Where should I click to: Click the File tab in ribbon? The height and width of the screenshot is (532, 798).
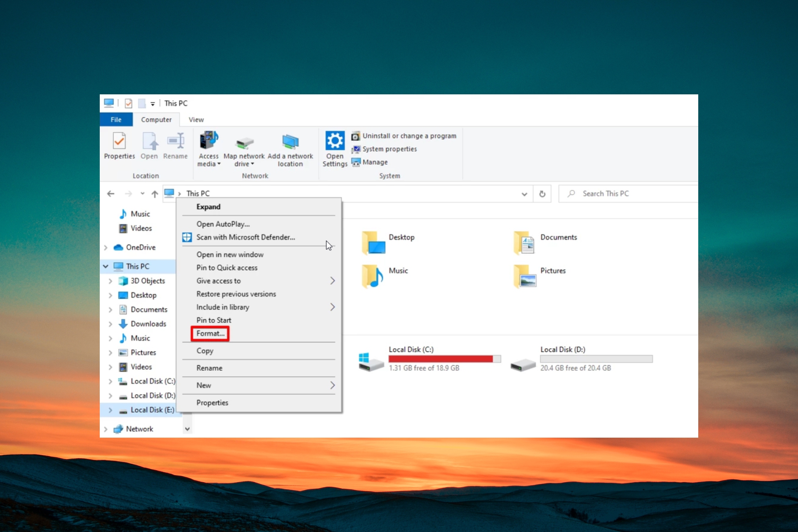point(116,119)
